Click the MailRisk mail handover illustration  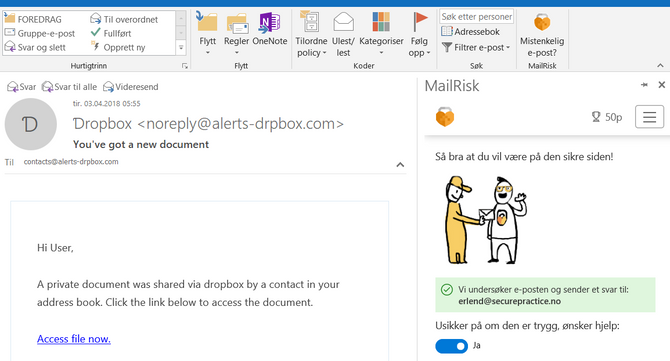[x=485, y=220]
